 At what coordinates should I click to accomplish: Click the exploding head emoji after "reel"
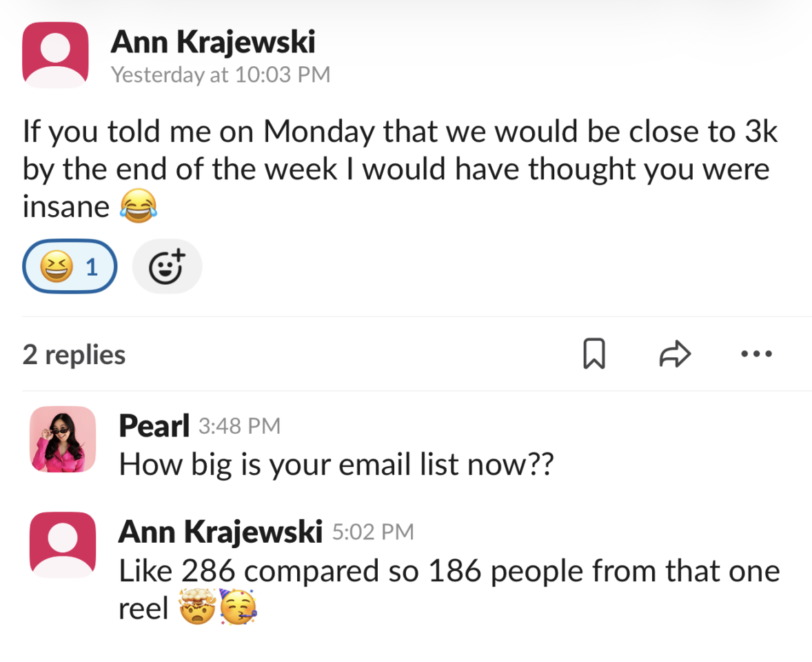[x=198, y=609]
